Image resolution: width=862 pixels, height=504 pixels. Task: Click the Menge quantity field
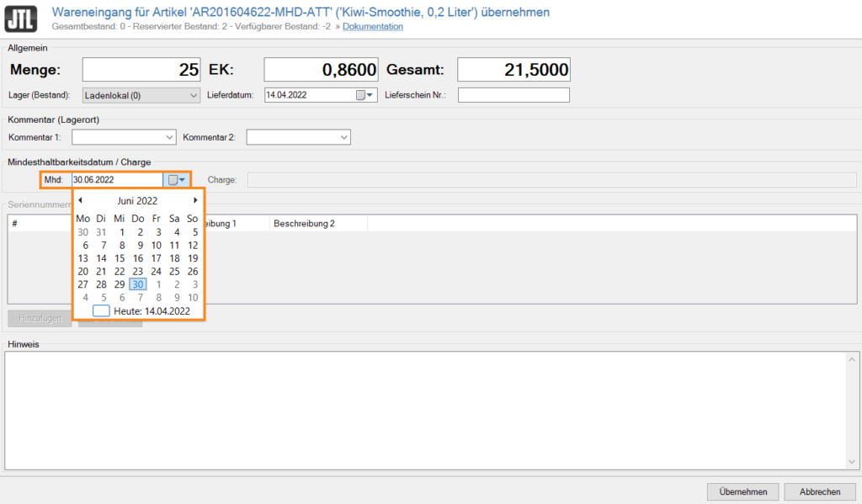(141, 70)
